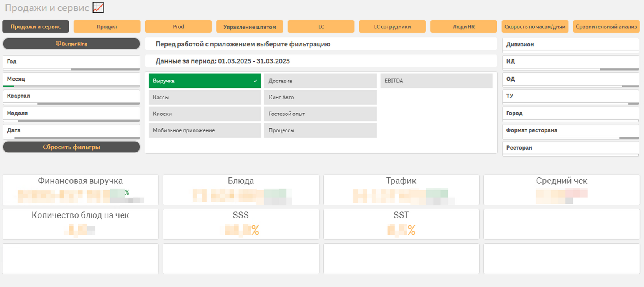
Task: Click the Средний чек KPI card
Action: click(x=562, y=190)
